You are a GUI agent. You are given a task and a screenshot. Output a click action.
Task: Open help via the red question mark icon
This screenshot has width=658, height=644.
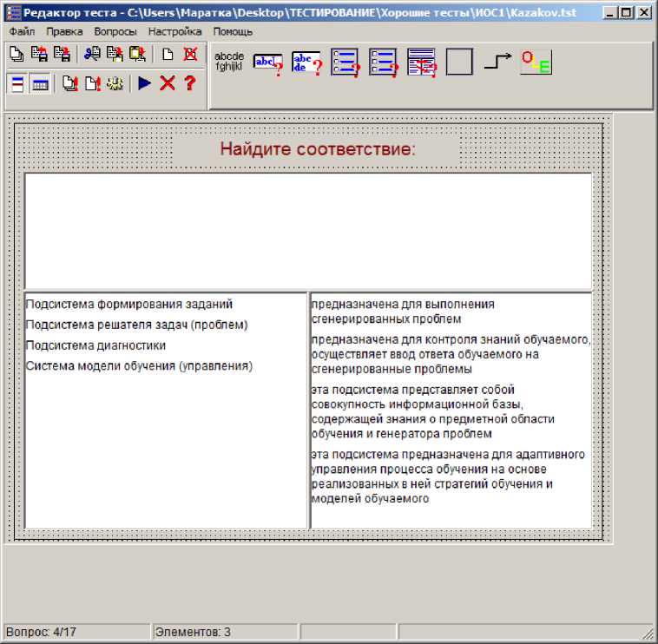coord(190,83)
